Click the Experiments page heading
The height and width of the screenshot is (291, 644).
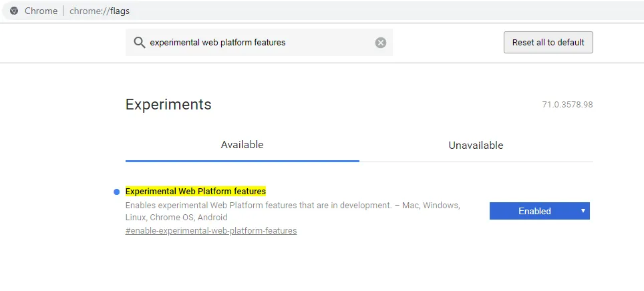[168, 104]
